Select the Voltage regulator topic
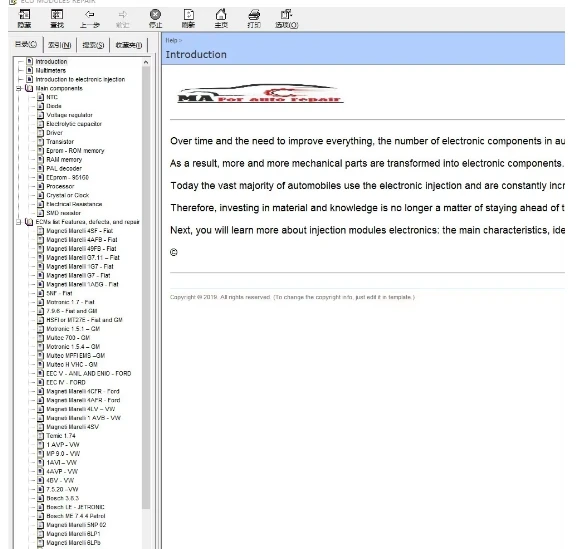Viewport: 576px width, 549px height. (x=69, y=115)
